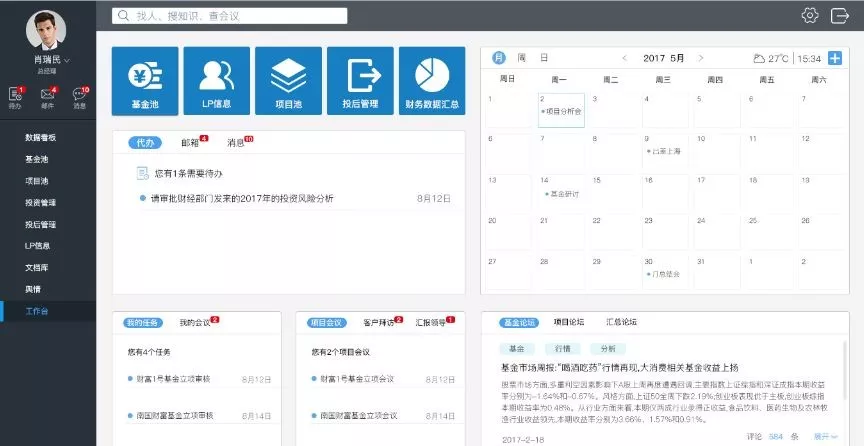Image resolution: width=864 pixels, height=446 pixels.
Task: Click the 584 comments count
Action: coord(776,437)
